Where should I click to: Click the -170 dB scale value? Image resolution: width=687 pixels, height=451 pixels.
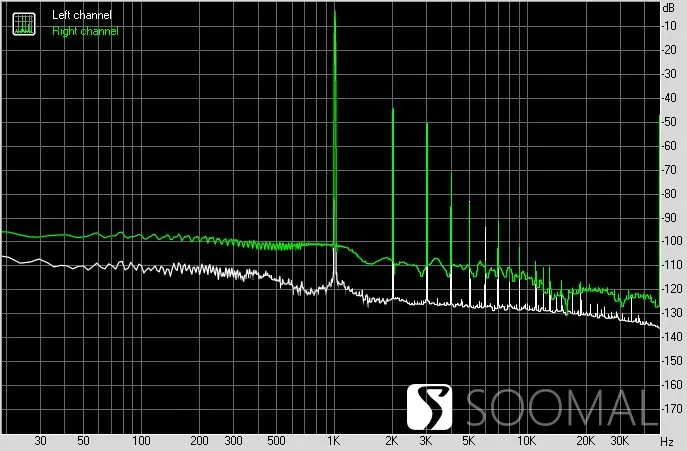pyautogui.click(x=672, y=409)
